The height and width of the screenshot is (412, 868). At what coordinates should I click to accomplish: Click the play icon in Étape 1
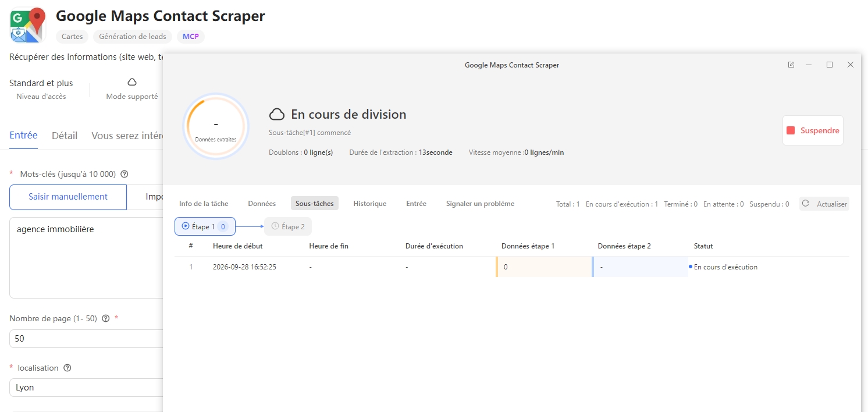[186, 226]
